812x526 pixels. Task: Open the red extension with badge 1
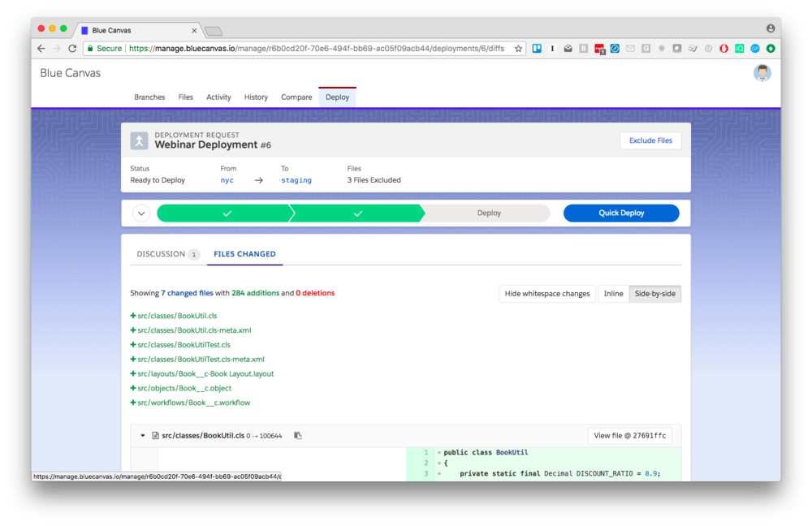point(600,50)
